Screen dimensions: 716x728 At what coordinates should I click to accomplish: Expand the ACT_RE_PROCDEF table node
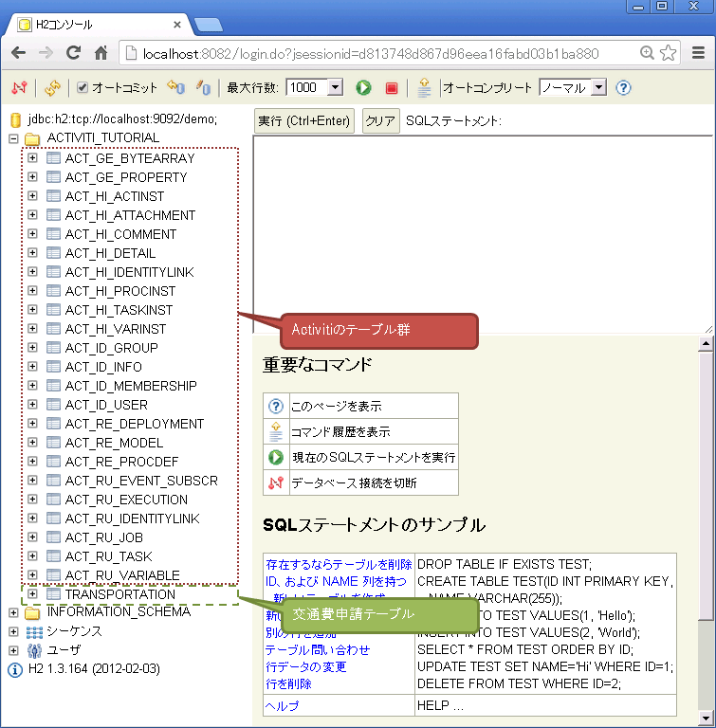click(x=32, y=461)
